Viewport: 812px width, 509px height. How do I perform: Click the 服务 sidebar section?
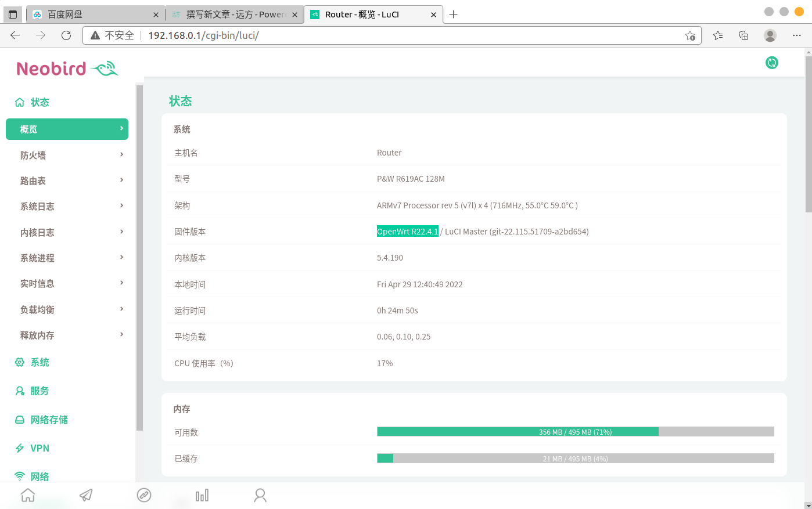click(39, 391)
